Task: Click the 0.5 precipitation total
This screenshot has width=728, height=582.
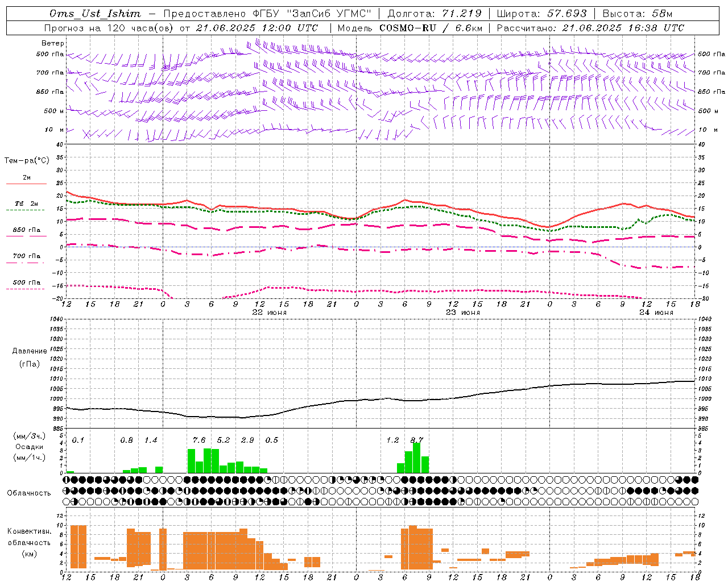Action: pos(272,440)
